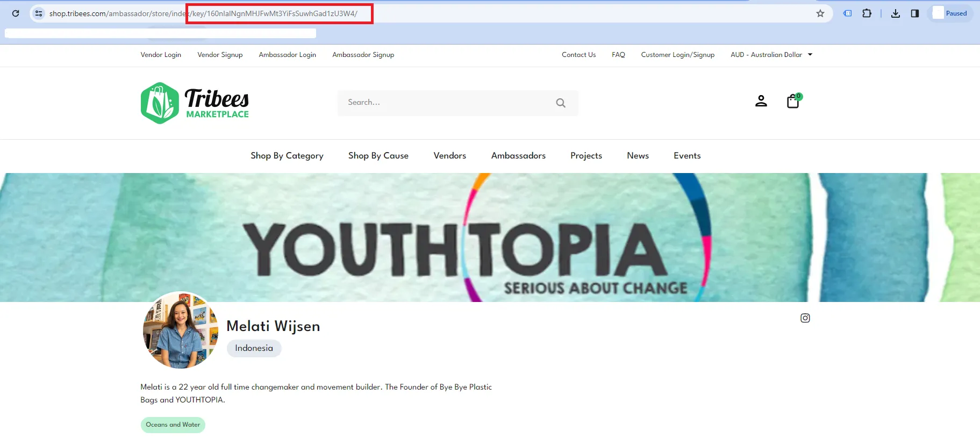Screen dimensions: 980x446
Task: Select the Oceans and Water cause tag
Action: pyautogui.click(x=173, y=425)
